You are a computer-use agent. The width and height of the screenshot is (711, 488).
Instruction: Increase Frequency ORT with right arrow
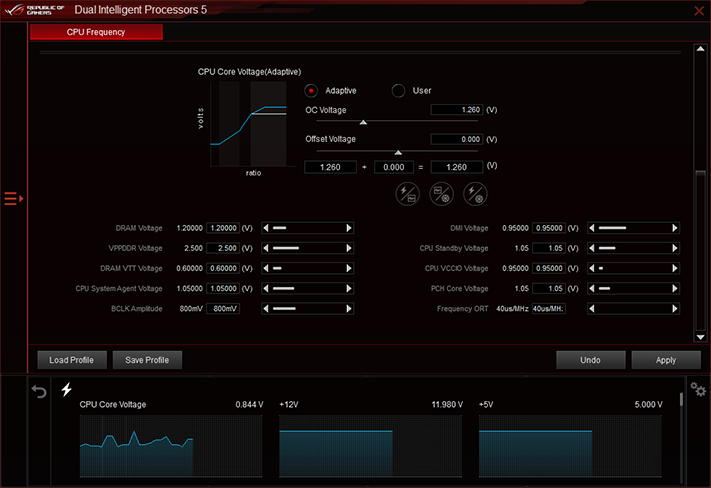pyautogui.click(x=675, y=309)
